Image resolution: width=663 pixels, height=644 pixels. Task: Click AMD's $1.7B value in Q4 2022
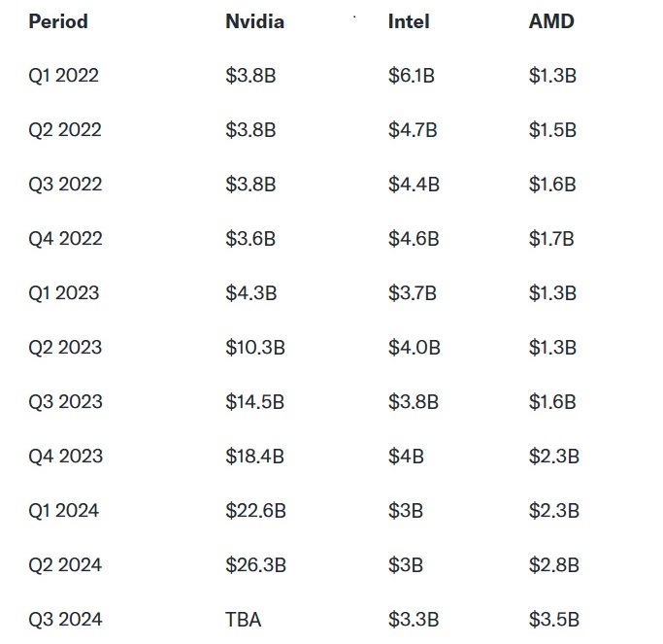[x=551, y=239]
